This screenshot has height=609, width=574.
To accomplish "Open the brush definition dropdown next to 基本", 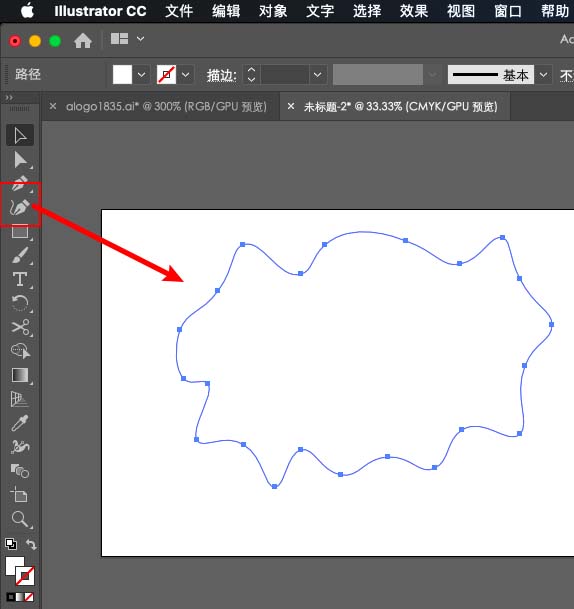I will 544,75.
